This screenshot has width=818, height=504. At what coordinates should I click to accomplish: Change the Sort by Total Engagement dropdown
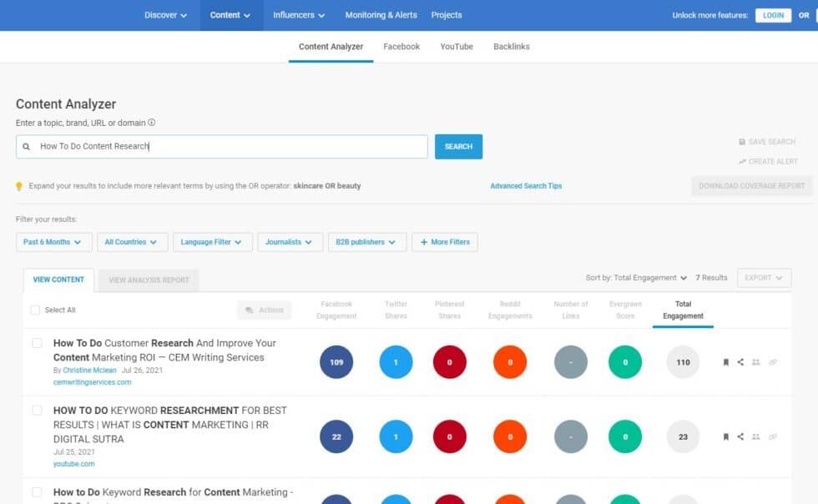pos(636,278)
